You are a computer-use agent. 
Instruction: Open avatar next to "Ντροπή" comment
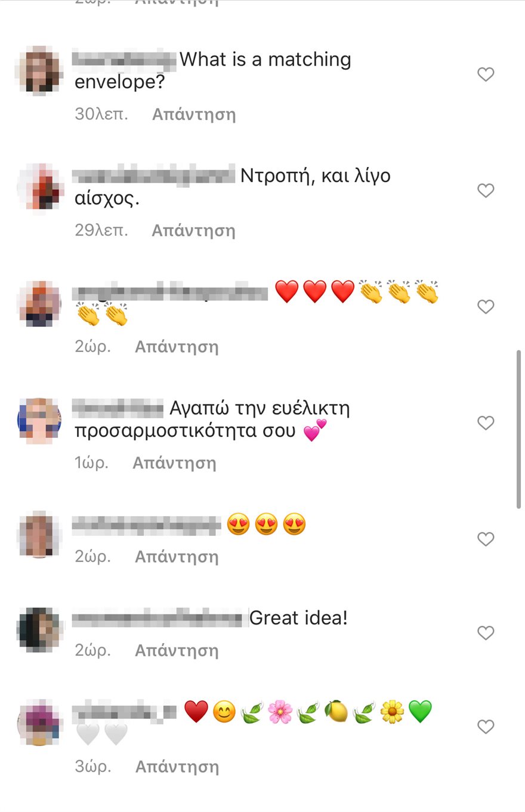click(x=39, y=187)
